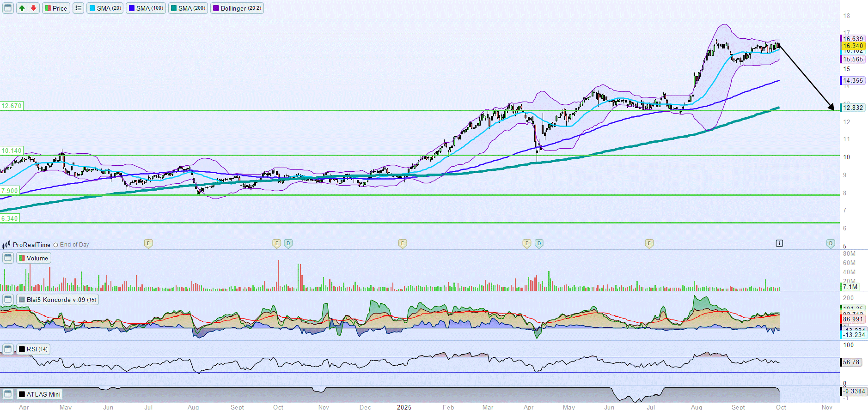The width and height of the screenshot is (868, 410).
Task: Open the Volume indicator dropdown
Action: point(34,258)
